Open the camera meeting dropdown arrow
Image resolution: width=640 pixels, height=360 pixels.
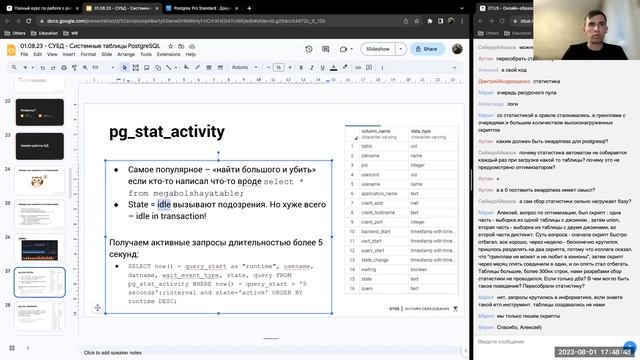tap(351, 49)
